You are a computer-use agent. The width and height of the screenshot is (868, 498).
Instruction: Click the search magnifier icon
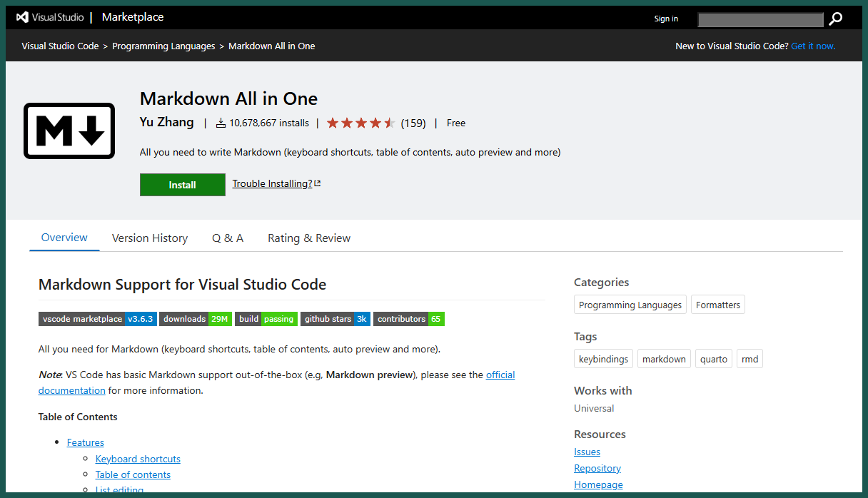[835, 19]
